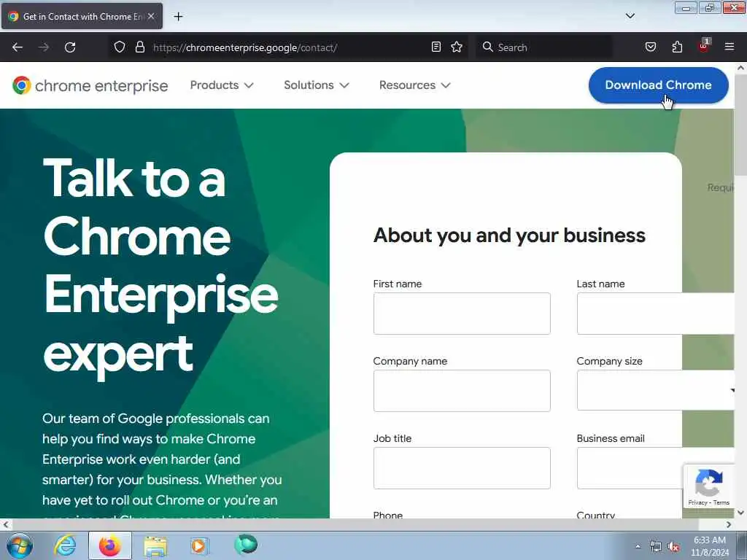
Task: Select the Get in Contact with Chrome tab
Action: [82, 16]
